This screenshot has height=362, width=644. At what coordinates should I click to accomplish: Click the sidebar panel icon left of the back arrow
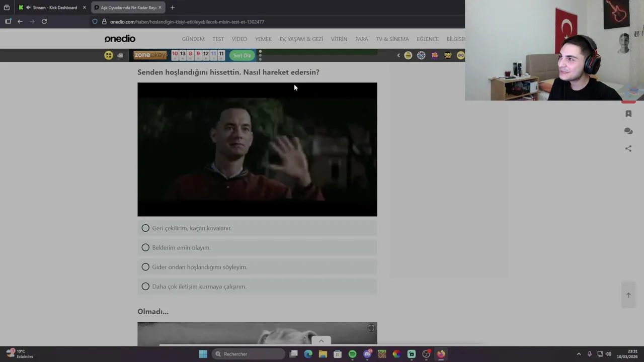point(8,22)
